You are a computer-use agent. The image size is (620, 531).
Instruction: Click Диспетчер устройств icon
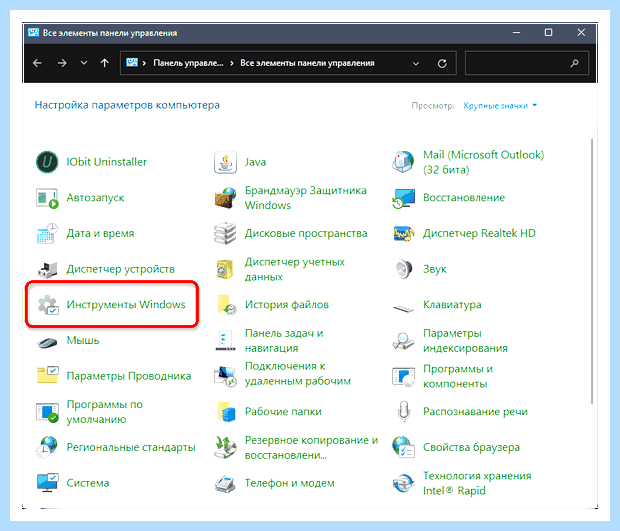47,269
